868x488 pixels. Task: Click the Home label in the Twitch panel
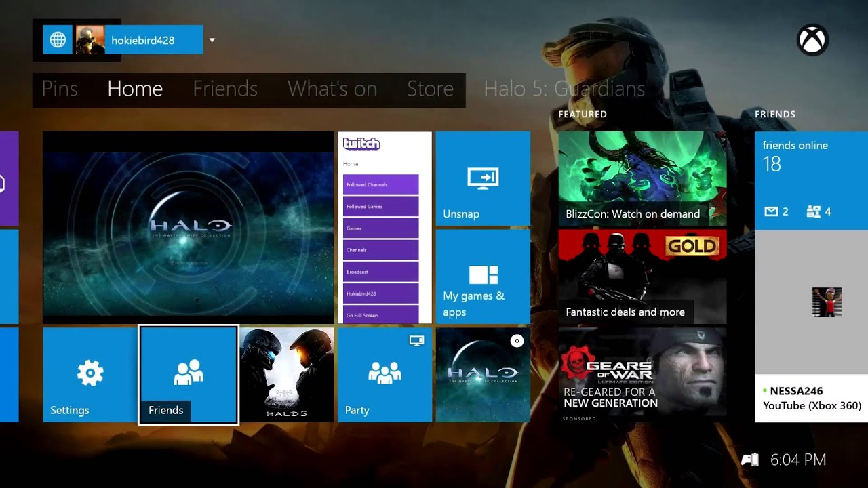click(x=351, y=164)
